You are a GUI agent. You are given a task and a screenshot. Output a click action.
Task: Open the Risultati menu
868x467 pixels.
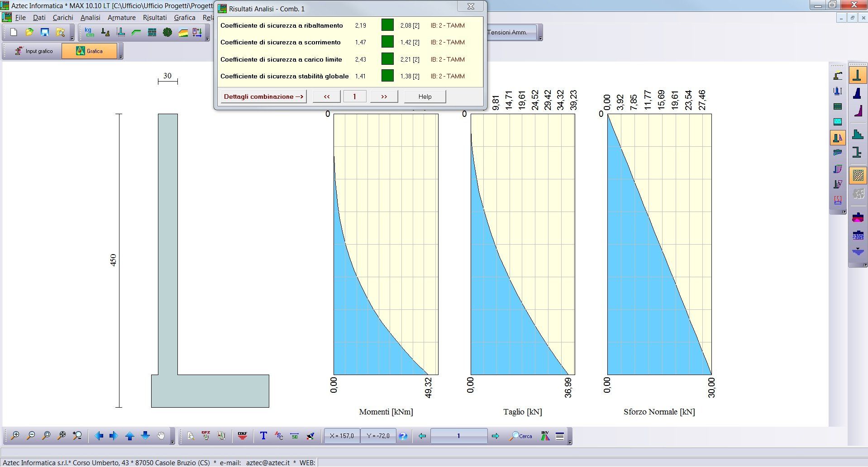click(155, 18)
